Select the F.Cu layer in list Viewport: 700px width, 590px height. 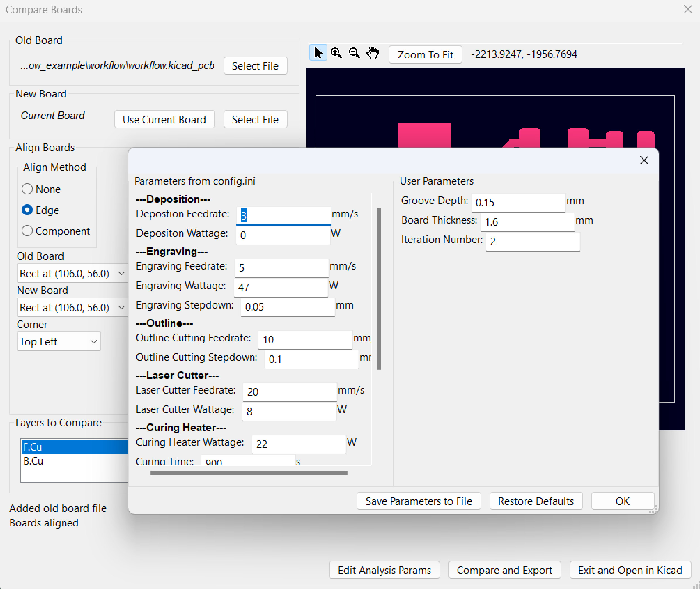pyautogui.click(x=74, y=447)
